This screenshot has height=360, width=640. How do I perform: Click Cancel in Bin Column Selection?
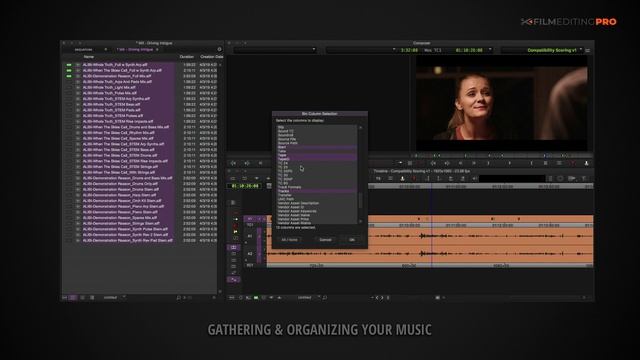coord(325,240)
